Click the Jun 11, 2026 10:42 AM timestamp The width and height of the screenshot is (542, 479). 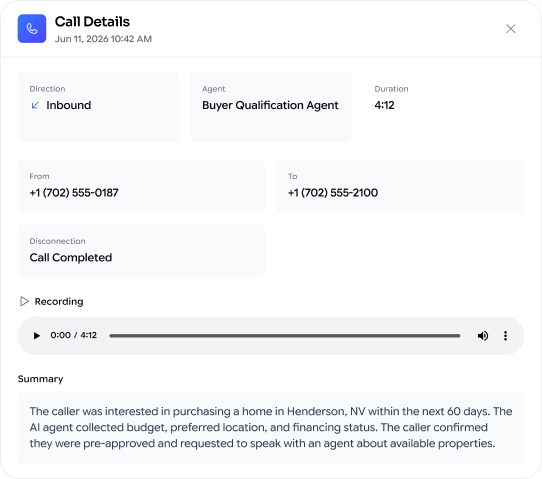pos(103,39)
